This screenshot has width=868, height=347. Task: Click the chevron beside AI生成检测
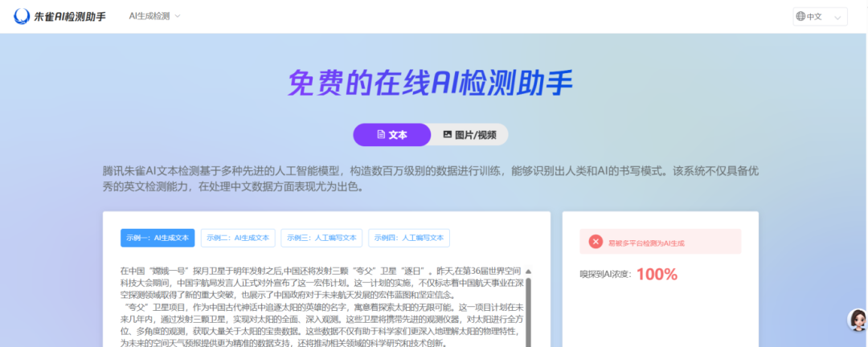(178, 16)
